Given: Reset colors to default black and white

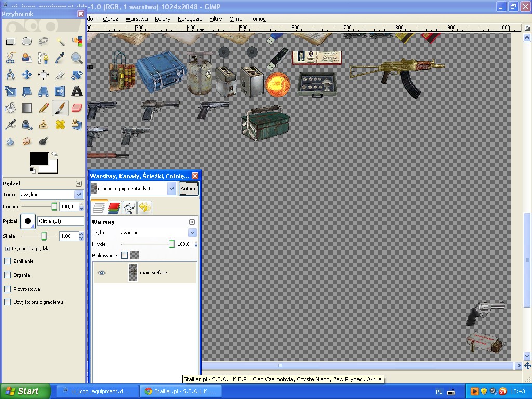Looking at the screenshot, I should [x=32, y=170].
